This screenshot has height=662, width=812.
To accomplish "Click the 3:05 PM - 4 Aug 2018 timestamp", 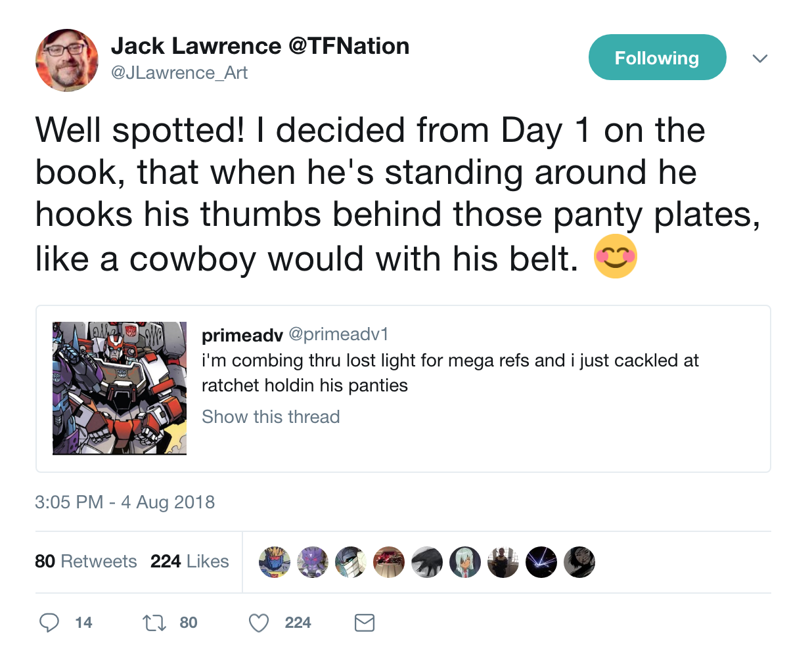I will tap(125, 502).
